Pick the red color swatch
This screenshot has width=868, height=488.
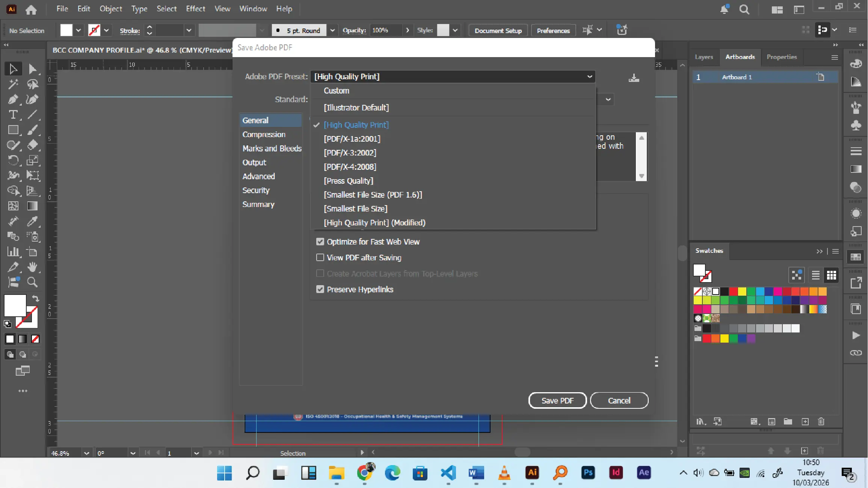733,292
